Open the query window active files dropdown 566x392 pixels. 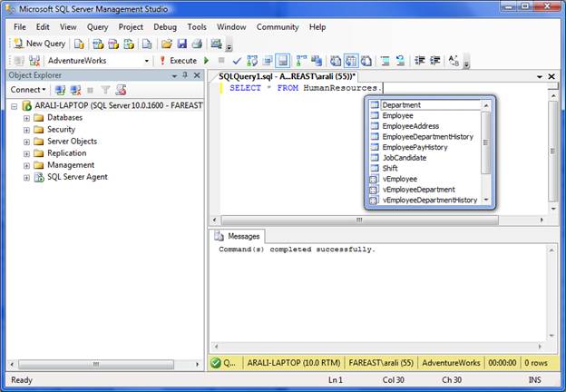pyautogui.click(x=540, y=76)
